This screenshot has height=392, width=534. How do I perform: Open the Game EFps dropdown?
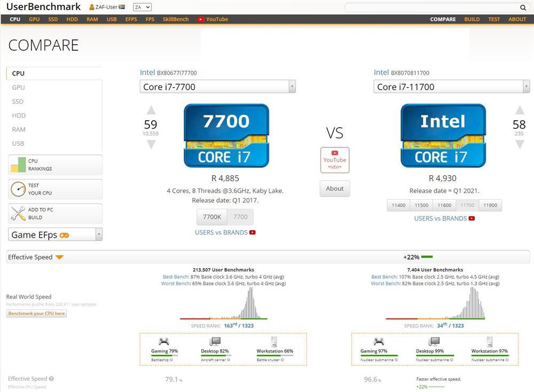click(x=55, y=234)
